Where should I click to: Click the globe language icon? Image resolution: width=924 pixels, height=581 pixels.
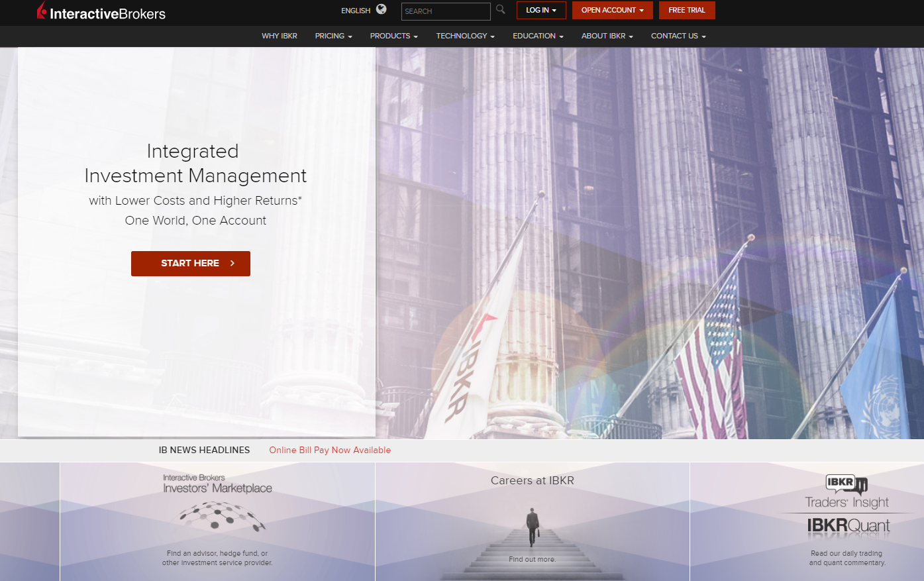382,9
